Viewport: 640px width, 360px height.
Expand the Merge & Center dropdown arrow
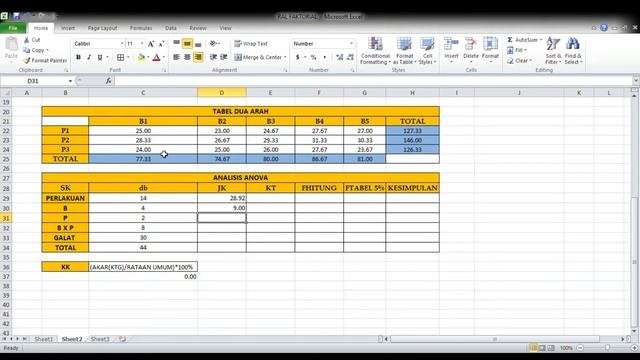(x=285, y=58)
